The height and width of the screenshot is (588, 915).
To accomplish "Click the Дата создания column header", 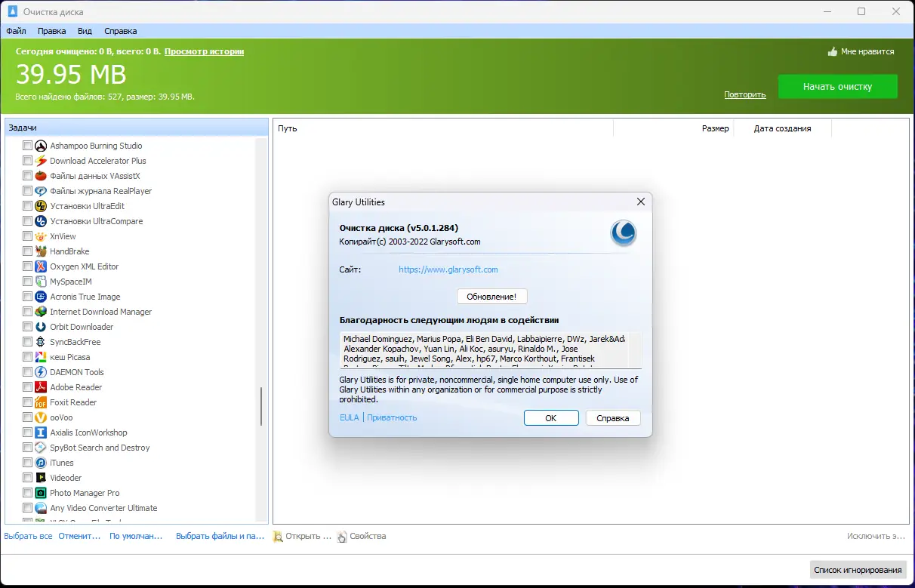I will (x=782, y=128).
